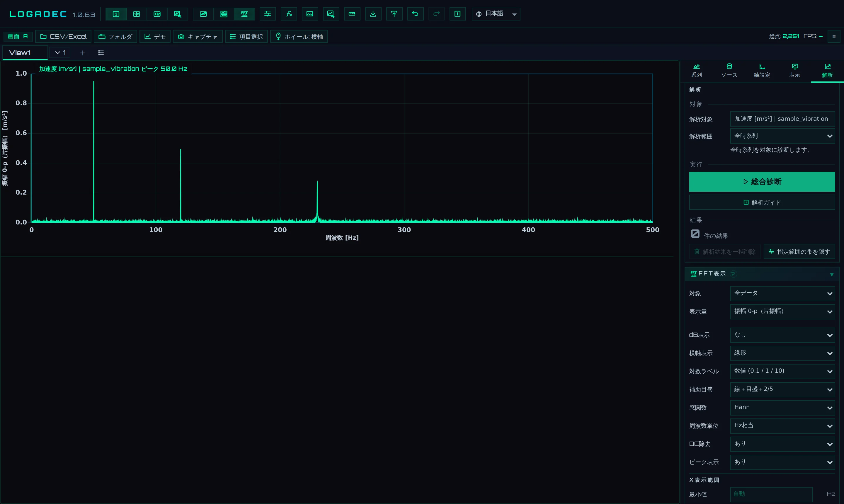
Task: Open the chart zoom/magnifier view icon
Action: [177, 14]
